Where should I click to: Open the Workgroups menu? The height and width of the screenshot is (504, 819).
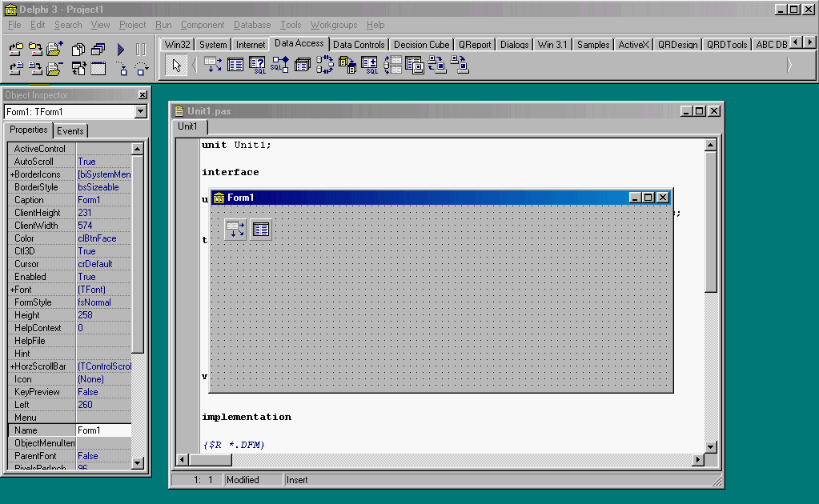334,25
